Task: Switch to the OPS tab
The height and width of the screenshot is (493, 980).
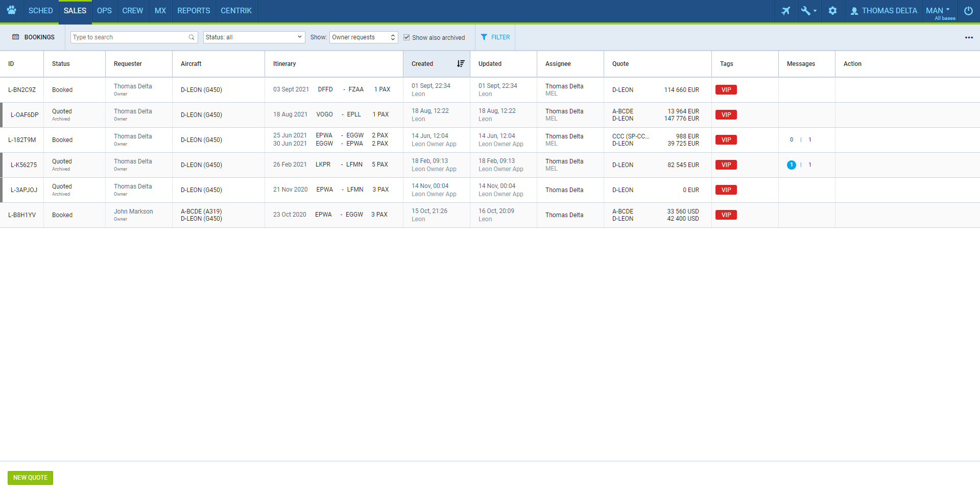Action: point(104,11)
